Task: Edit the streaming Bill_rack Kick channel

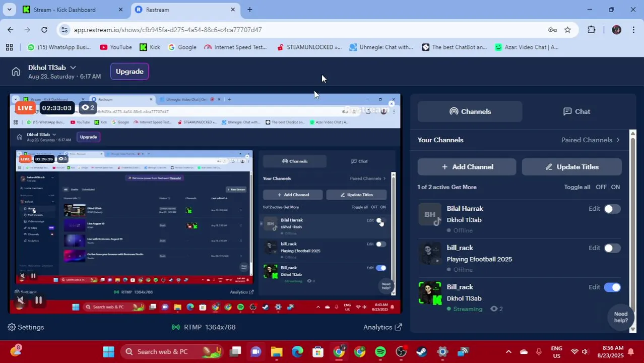Action: 594,287
